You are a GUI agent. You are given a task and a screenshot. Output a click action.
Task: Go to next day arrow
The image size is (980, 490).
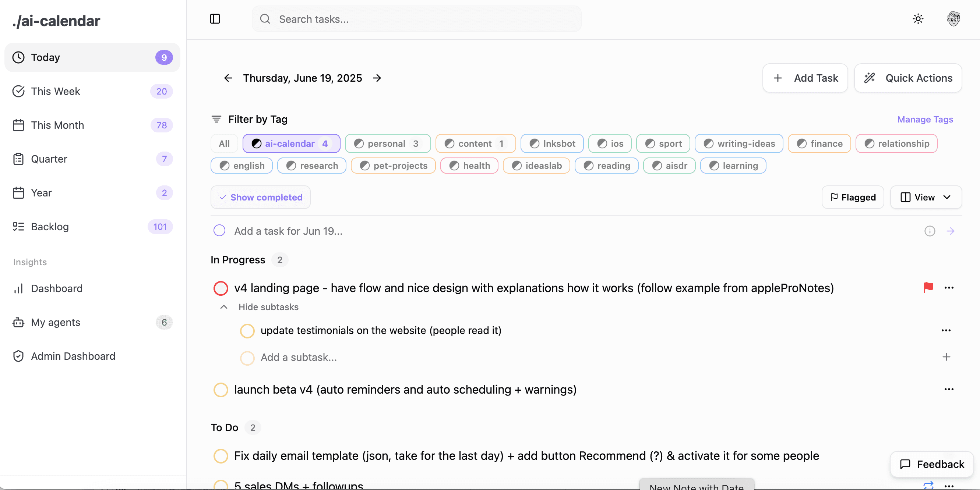tap(377, 78)
